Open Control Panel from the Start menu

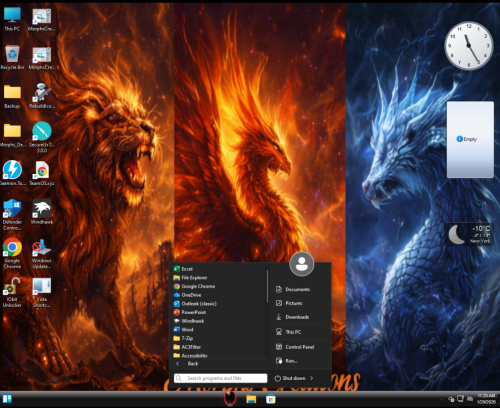(300, 347)
